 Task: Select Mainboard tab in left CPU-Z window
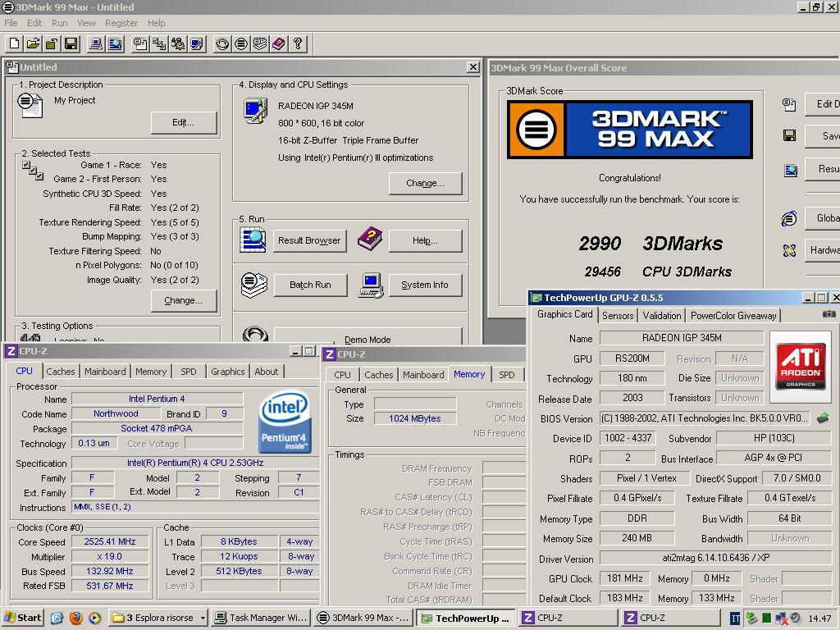(x=105, y=372)
